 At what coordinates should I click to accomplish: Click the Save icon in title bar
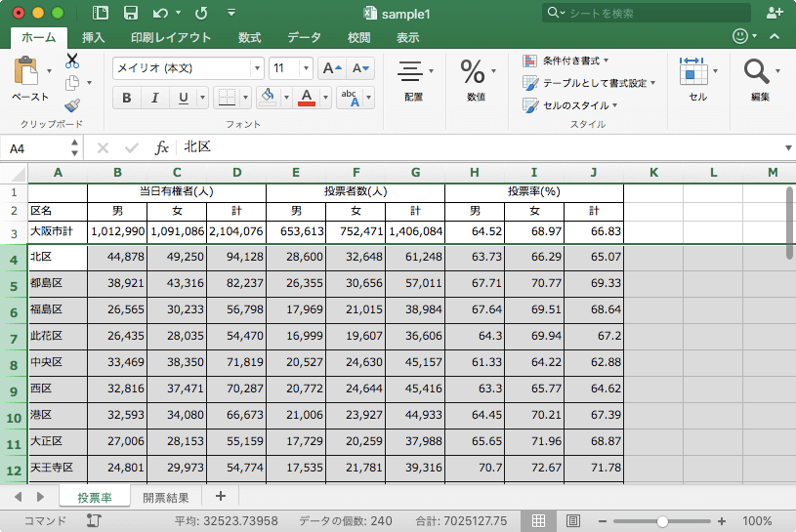130,13
